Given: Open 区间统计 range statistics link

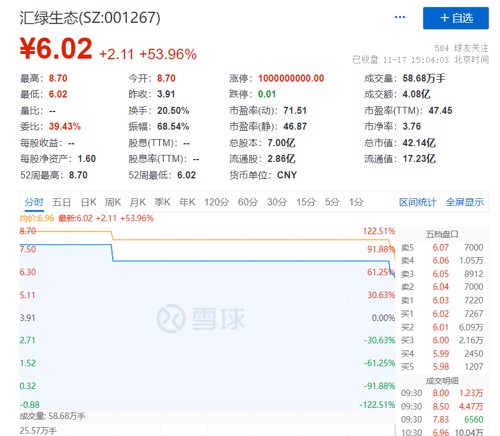Looking at the screenshot, I should tap(417, 202).
